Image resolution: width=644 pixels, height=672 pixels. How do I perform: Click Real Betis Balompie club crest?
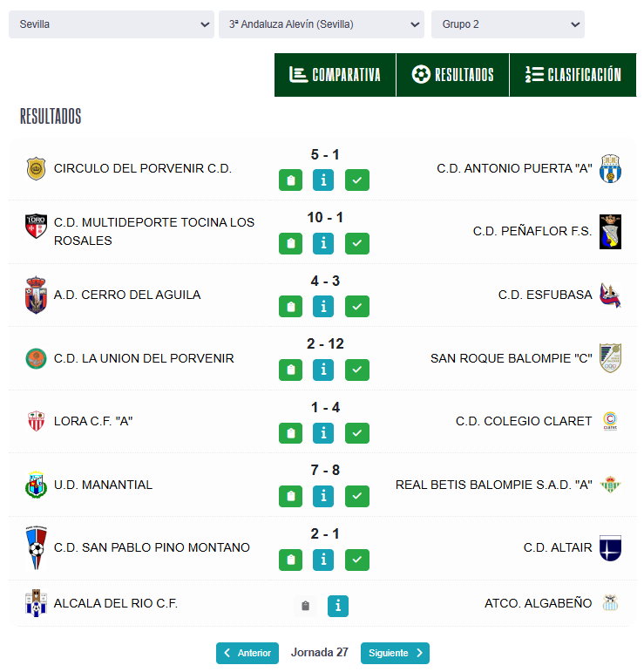[610, 485]
